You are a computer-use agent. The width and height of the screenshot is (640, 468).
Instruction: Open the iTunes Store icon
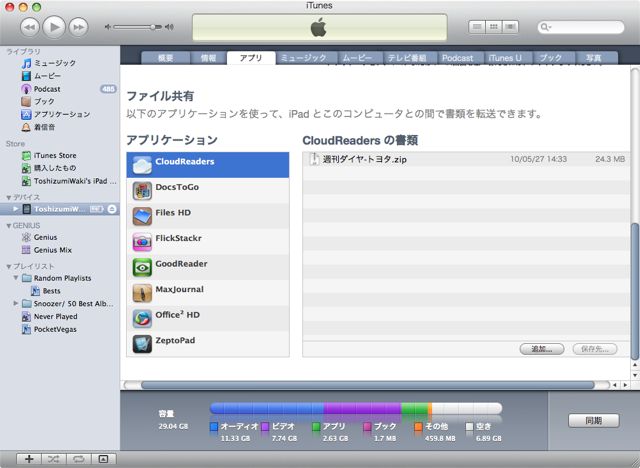(x=26, y=155)
